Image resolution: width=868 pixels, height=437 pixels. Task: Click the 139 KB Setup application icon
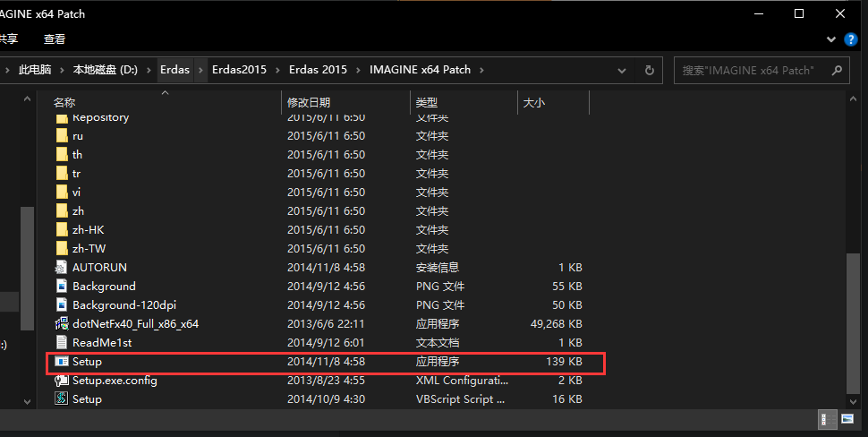tap(62, 362)
